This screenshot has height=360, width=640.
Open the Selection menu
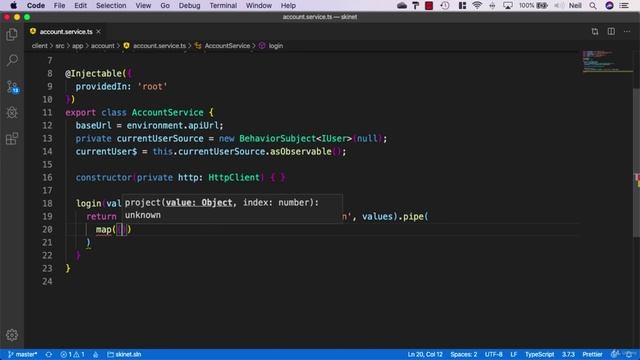[111, 5]
